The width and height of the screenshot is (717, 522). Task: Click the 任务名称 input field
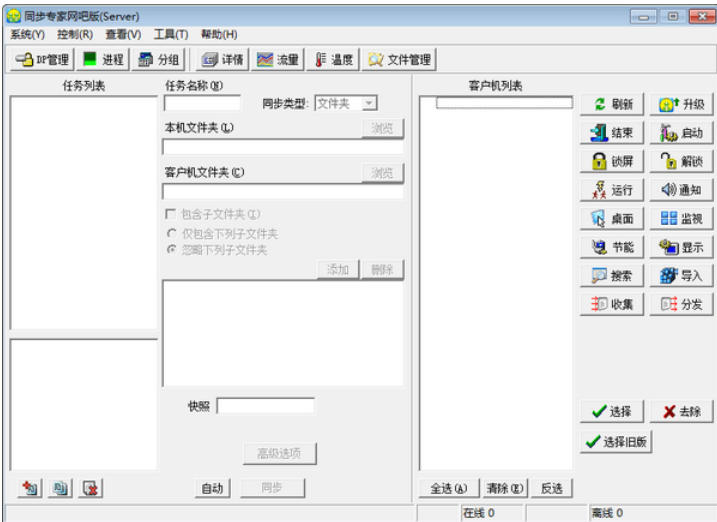[202, 103]
